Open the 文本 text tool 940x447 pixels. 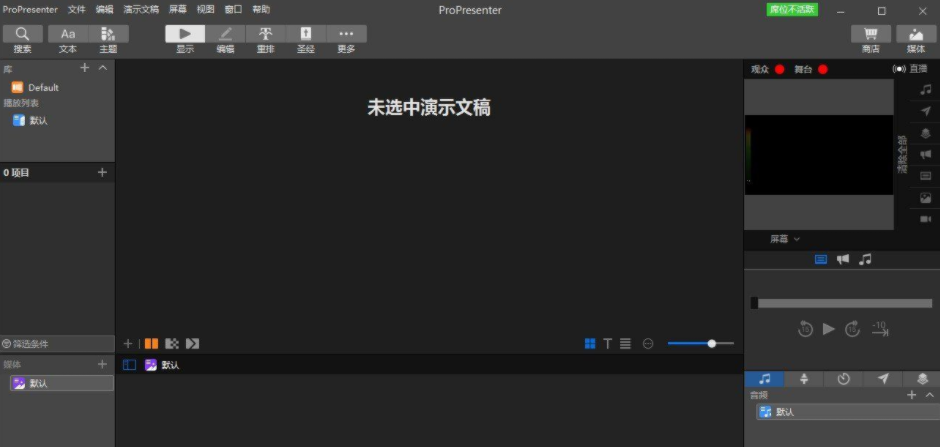tap(68, 34)
